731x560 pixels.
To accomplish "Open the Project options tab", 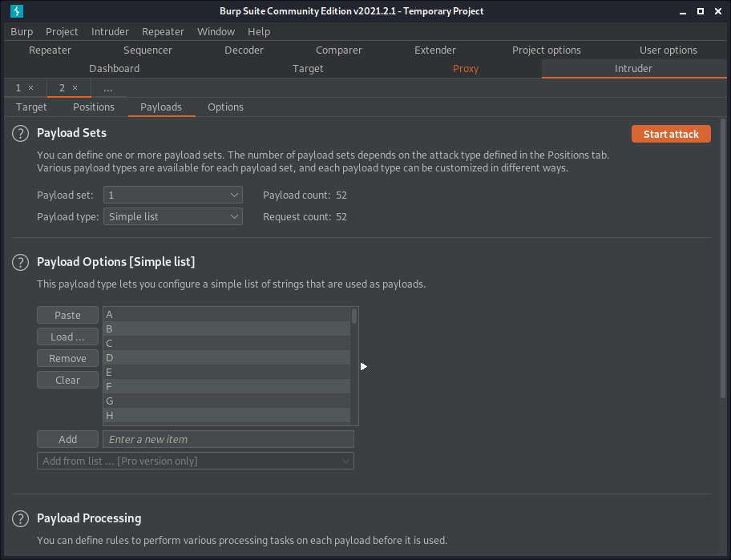I will point(547,50).
